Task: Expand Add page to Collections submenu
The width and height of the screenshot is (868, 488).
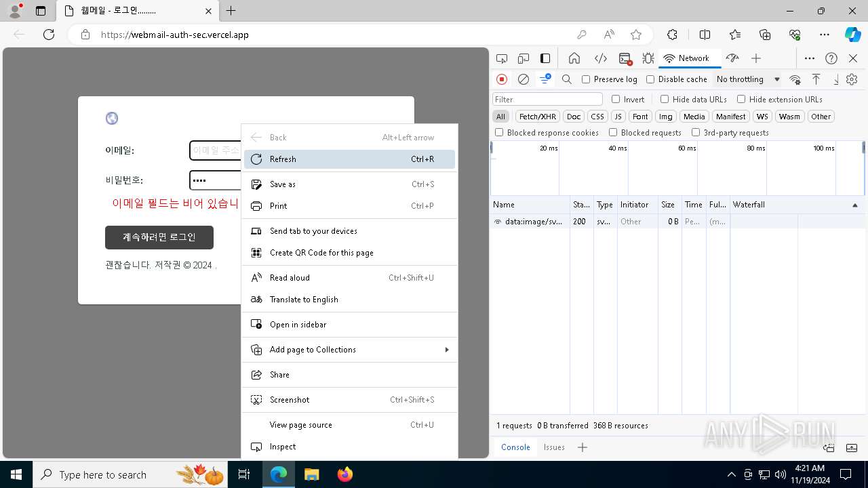Action: point(349,350)
